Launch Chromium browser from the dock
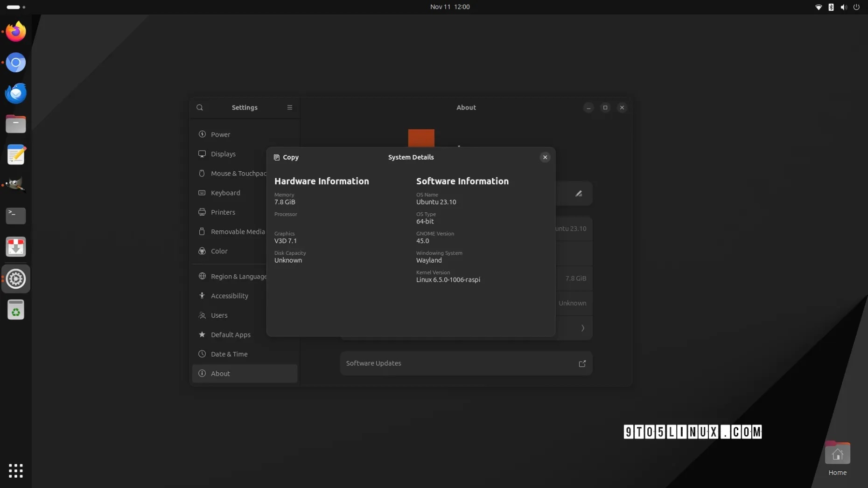 pyautogui.click(x=16, y=63)
